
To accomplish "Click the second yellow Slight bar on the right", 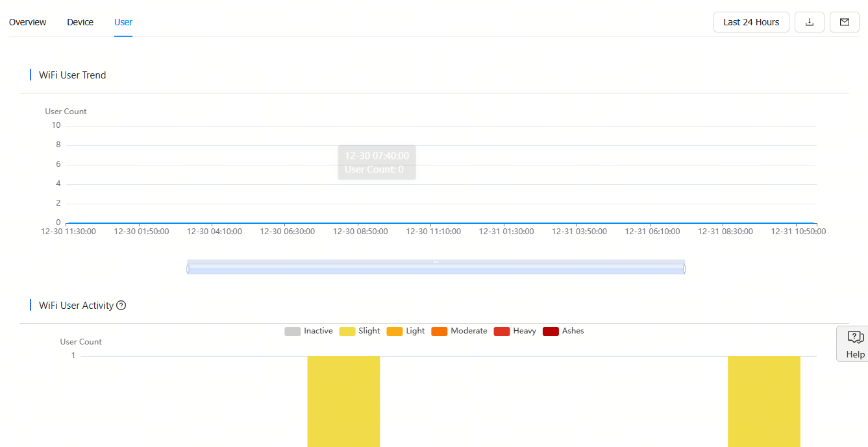I will tap(763, 401).
